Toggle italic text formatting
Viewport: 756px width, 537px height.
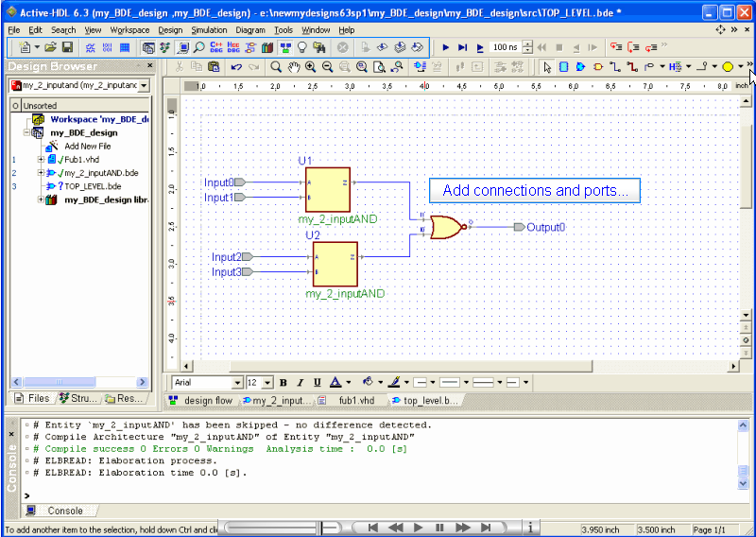(x=301, y=383)
